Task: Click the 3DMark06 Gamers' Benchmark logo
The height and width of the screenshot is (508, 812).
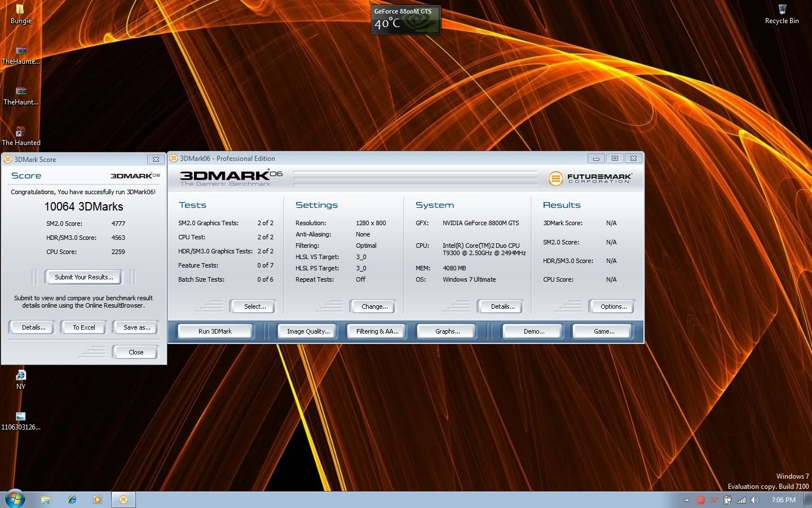Action: 231,177
